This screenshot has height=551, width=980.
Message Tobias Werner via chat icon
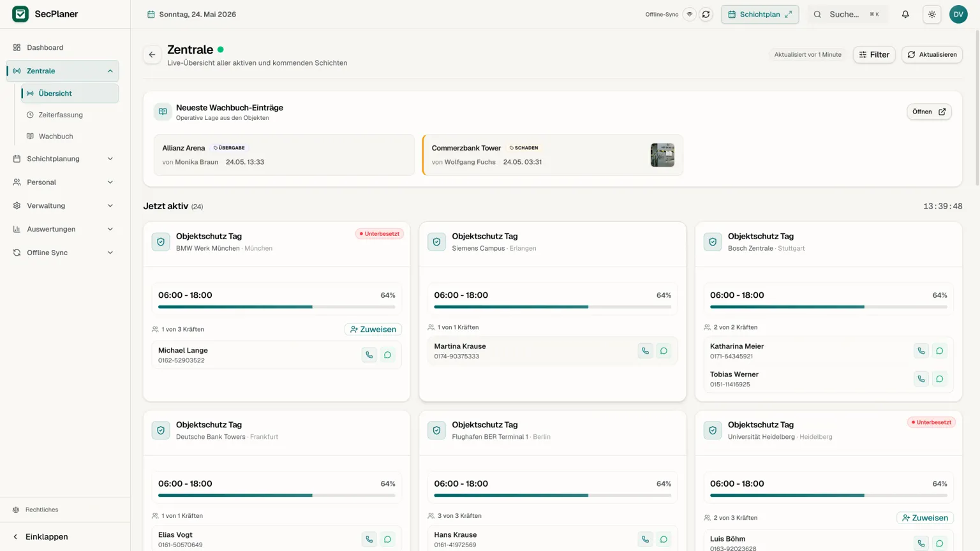point(940,379)
